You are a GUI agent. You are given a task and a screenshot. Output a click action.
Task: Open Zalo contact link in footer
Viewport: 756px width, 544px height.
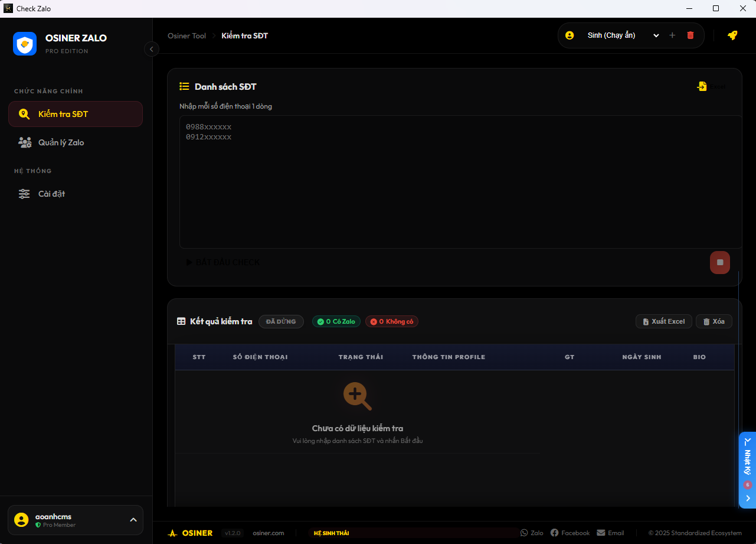(x=532, y=533)
